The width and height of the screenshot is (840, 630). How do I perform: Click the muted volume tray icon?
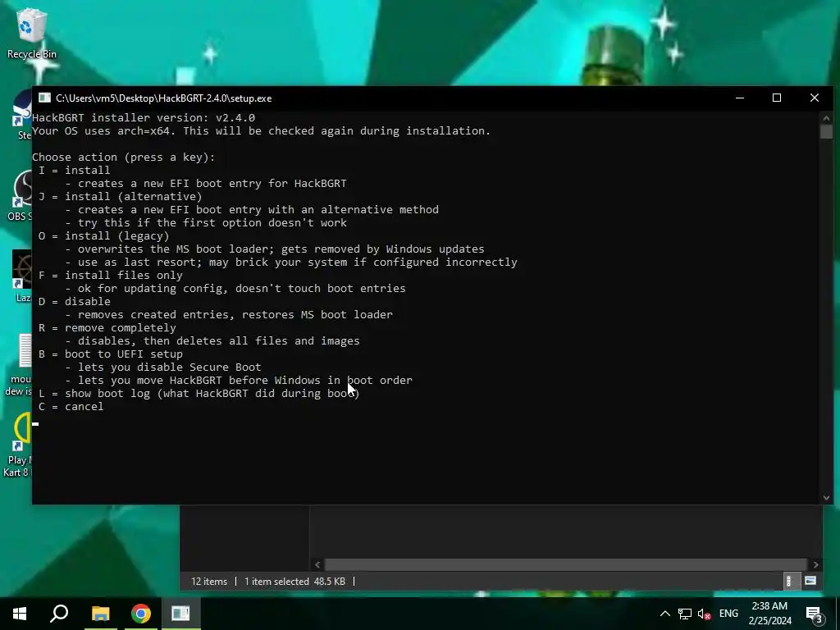(x=704, y=614)
